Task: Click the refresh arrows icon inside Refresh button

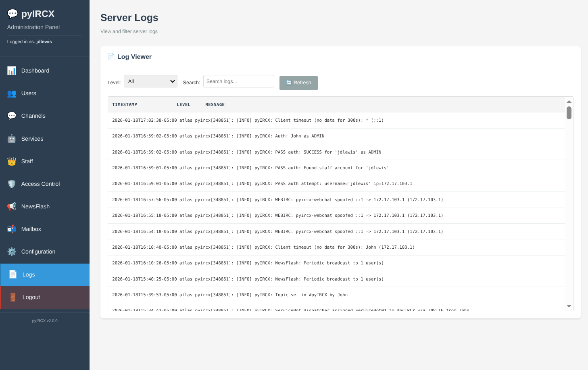Action: point(289,83)
